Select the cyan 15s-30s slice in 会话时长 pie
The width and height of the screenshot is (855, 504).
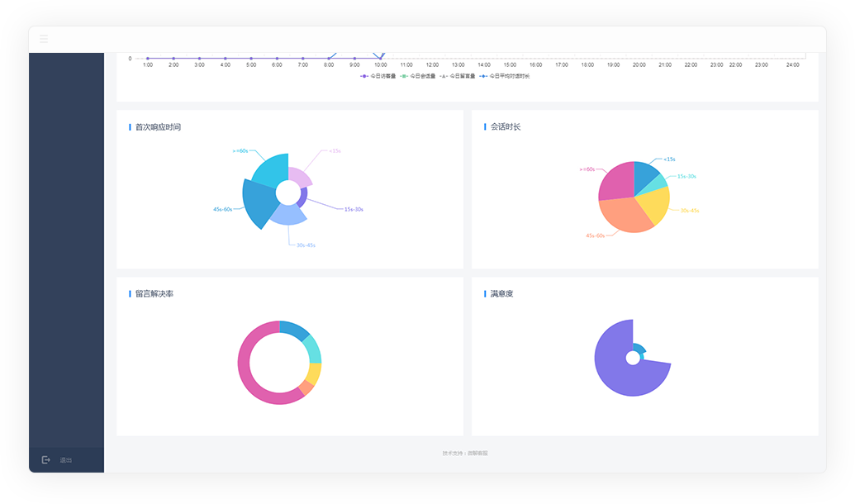tap(656, 183)
